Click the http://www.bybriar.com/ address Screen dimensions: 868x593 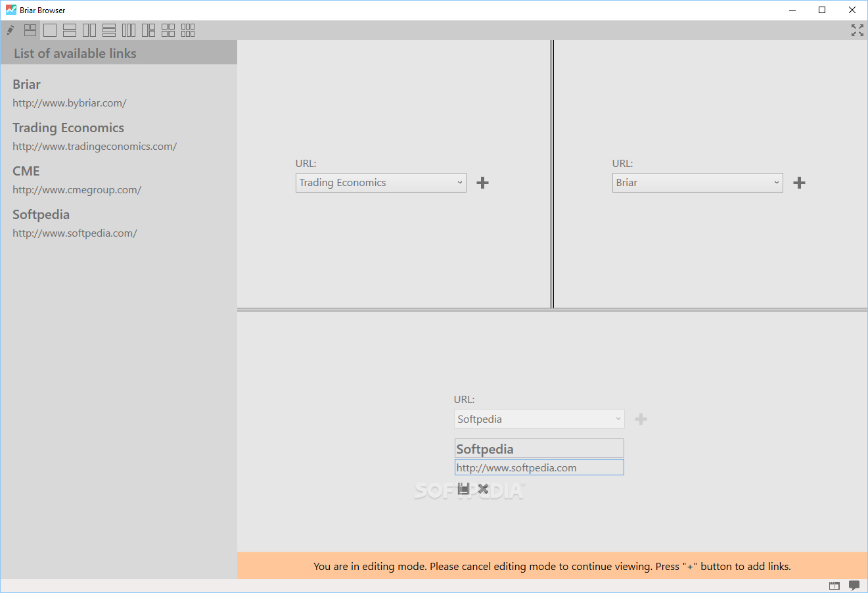click(x=70, y=103)
